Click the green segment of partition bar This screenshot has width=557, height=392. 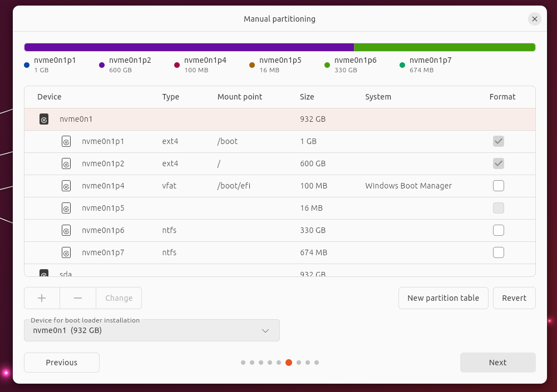pyautogui.click(x=444, y=47)
